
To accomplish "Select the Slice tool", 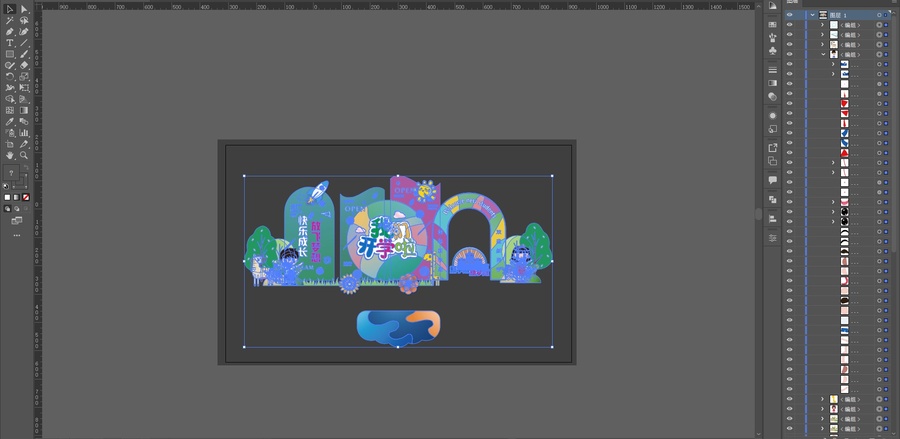I will (x=24, y=144).
